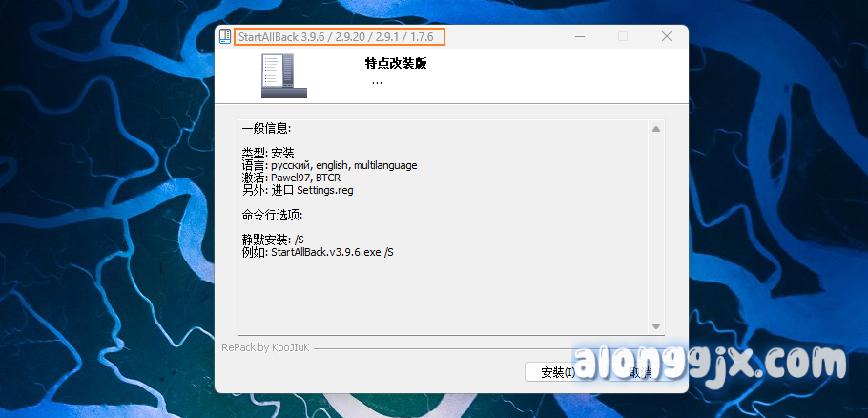Viewport: 868px width, 418px height.
Task: Click the 安装(I) install button
Action: coord(558,372)
